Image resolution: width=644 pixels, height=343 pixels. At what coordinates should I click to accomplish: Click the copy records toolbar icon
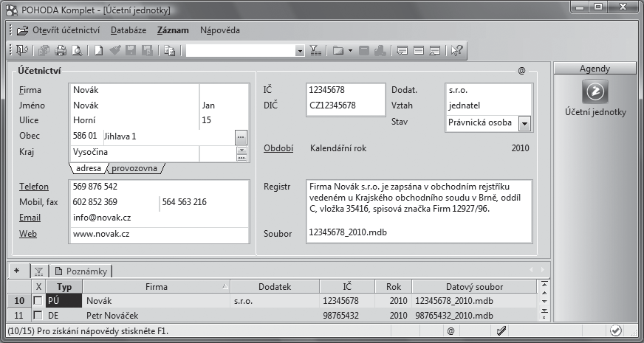pos(44,50)
